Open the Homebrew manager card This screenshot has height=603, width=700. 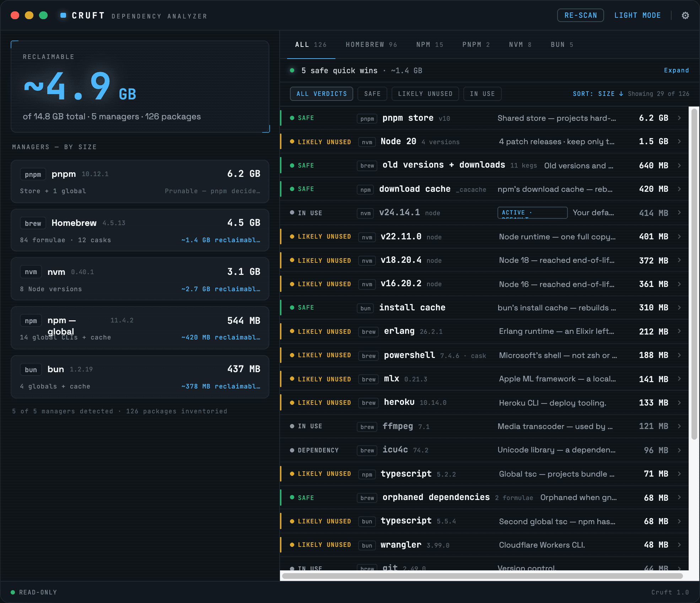tap(140, 230)
